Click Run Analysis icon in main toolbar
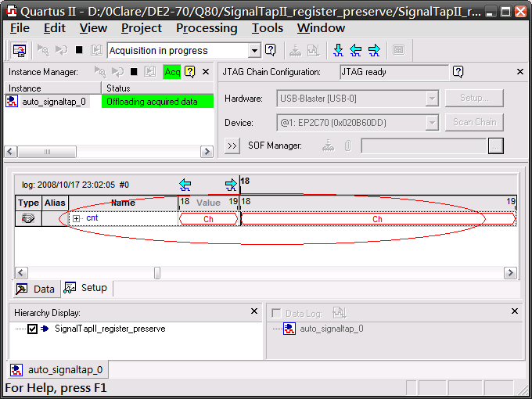 click(44, 50)
